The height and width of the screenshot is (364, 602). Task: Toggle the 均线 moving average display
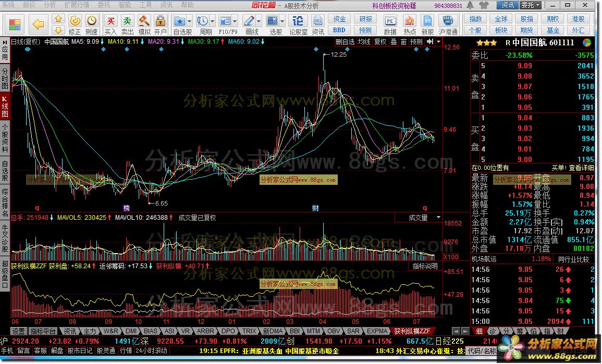coord(364,42)
